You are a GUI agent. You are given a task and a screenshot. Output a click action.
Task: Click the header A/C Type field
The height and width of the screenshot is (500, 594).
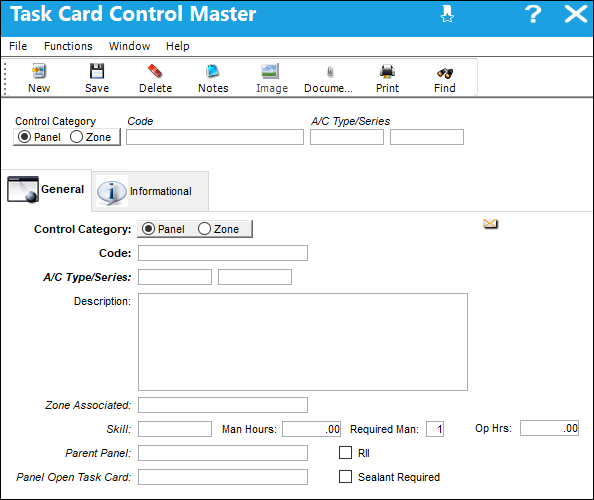tap(347, 137)
